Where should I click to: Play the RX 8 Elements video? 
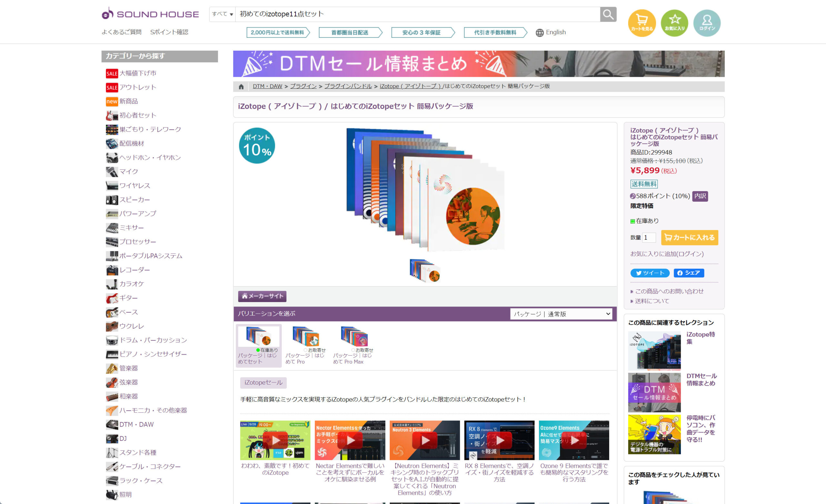499,440
